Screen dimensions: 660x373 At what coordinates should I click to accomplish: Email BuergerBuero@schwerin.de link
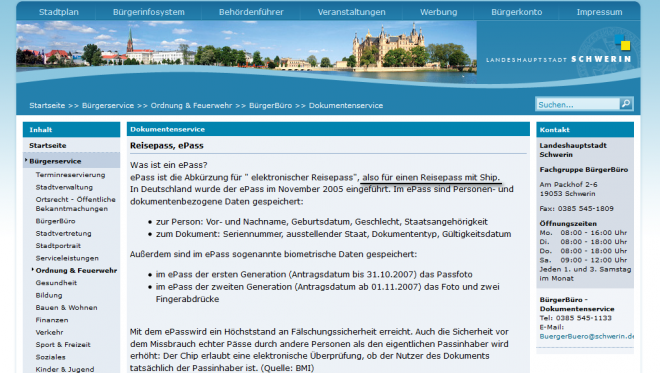tap(587, 336)
